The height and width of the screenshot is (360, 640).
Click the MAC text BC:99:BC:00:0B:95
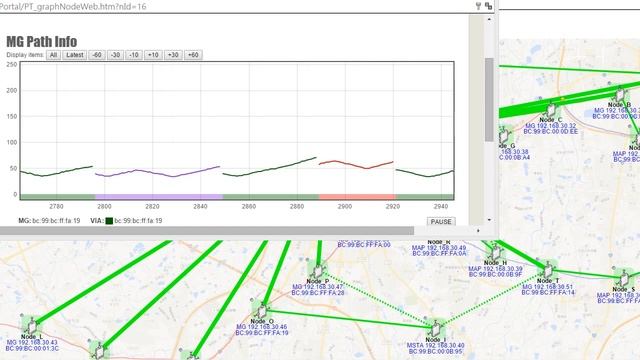coord(436,351)
